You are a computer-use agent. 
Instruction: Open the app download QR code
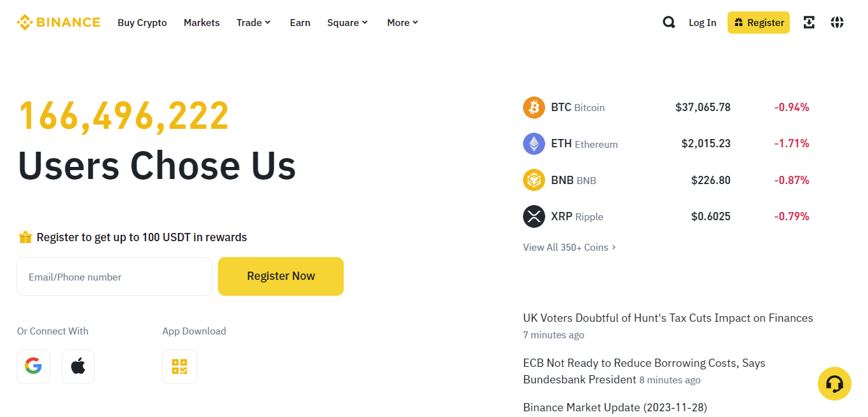(x=179, y=366)
